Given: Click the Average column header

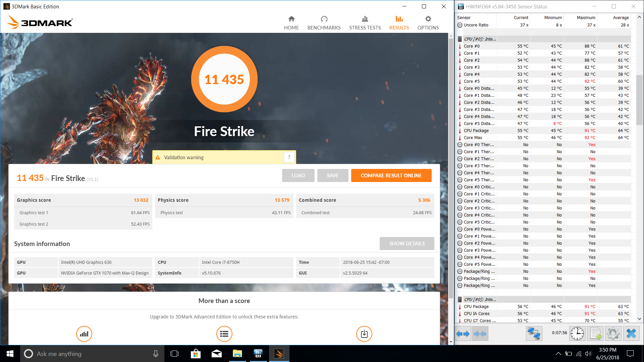Looking at the screenshot, I should point(614,18).
